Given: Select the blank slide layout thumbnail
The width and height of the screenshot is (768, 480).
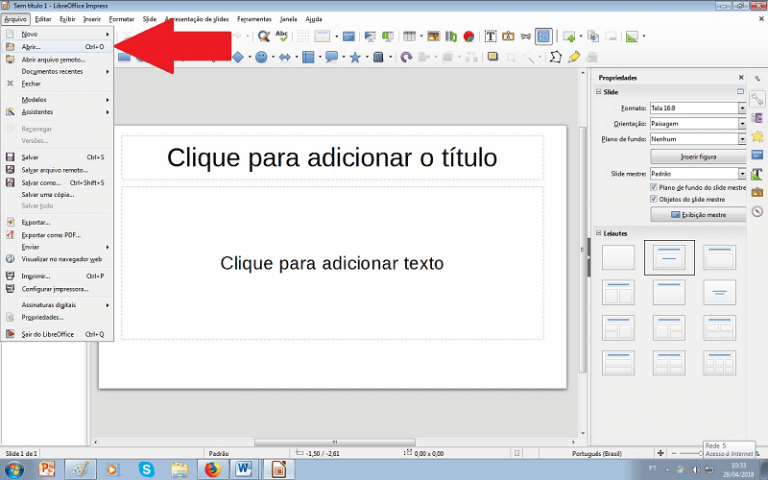Looking at the screenshot, I should (618, 258).
